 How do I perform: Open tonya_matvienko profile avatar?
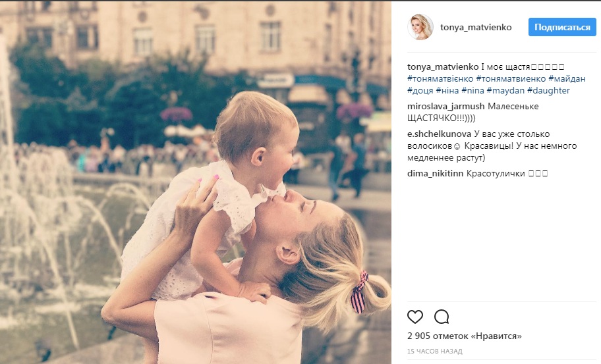420,27
